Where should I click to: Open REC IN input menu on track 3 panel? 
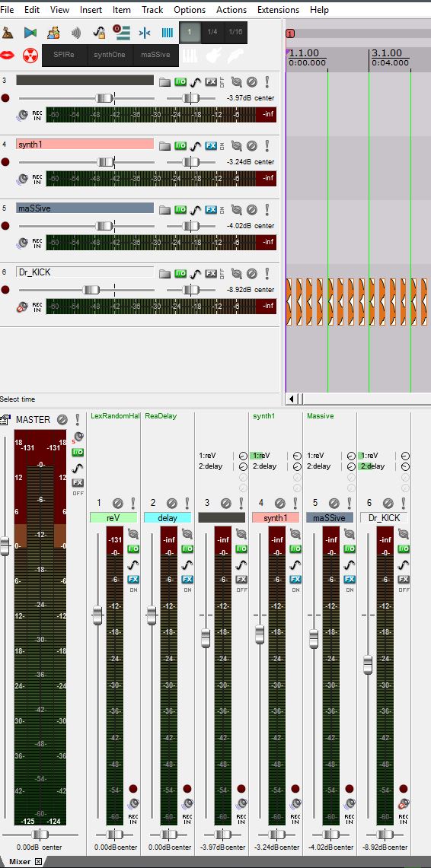coord(37,116)
